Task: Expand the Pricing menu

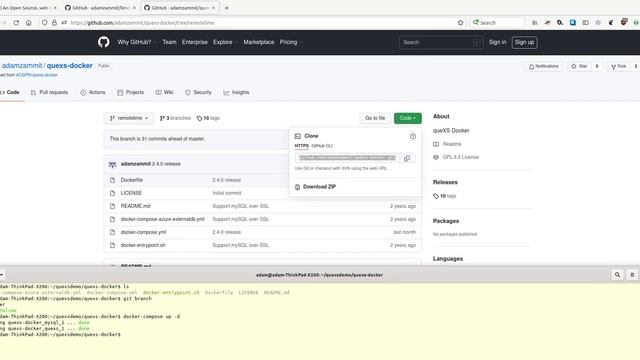Action: coord(290,42)
